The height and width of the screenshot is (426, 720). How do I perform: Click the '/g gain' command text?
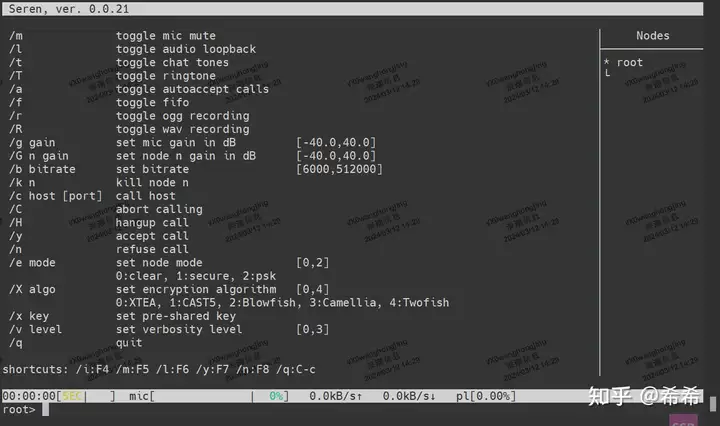coord(32,143)
